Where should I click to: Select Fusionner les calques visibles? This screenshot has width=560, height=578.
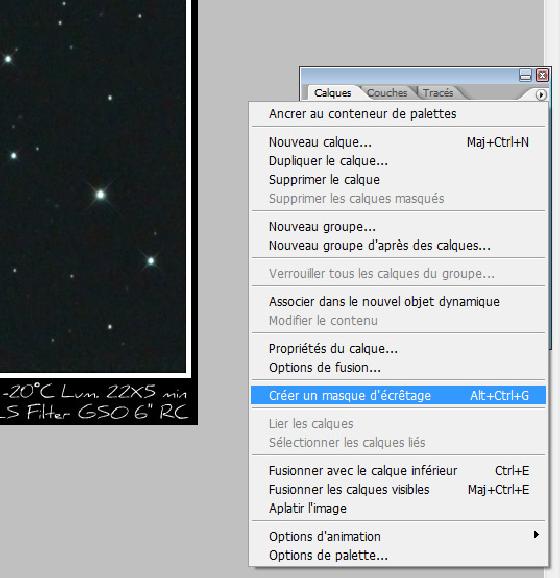[x=398, y=490]
